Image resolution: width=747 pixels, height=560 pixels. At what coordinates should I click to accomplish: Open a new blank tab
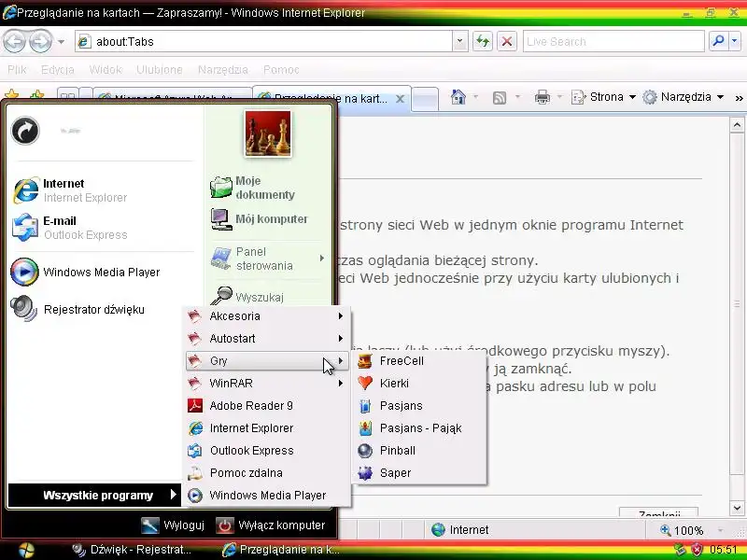425,99
